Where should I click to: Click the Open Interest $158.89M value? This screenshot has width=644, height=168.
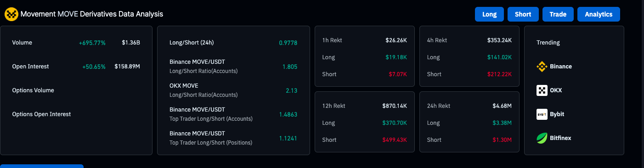[127, 67]
